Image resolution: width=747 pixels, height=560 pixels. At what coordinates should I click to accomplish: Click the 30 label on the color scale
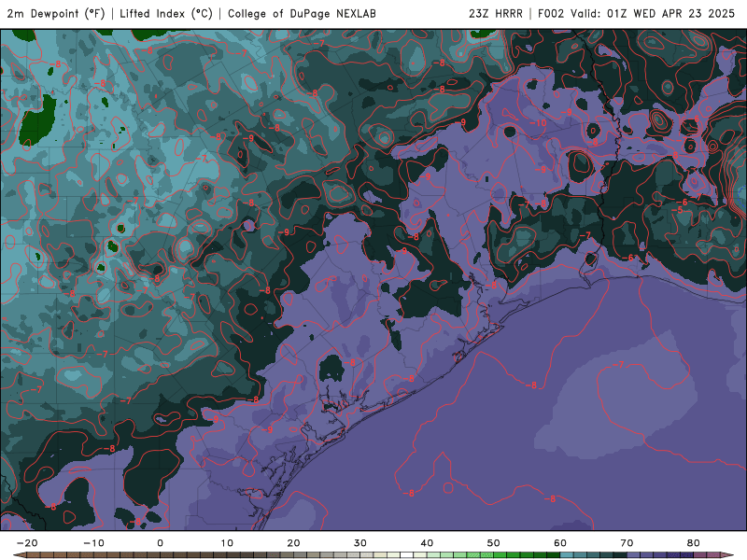(360, 543)
